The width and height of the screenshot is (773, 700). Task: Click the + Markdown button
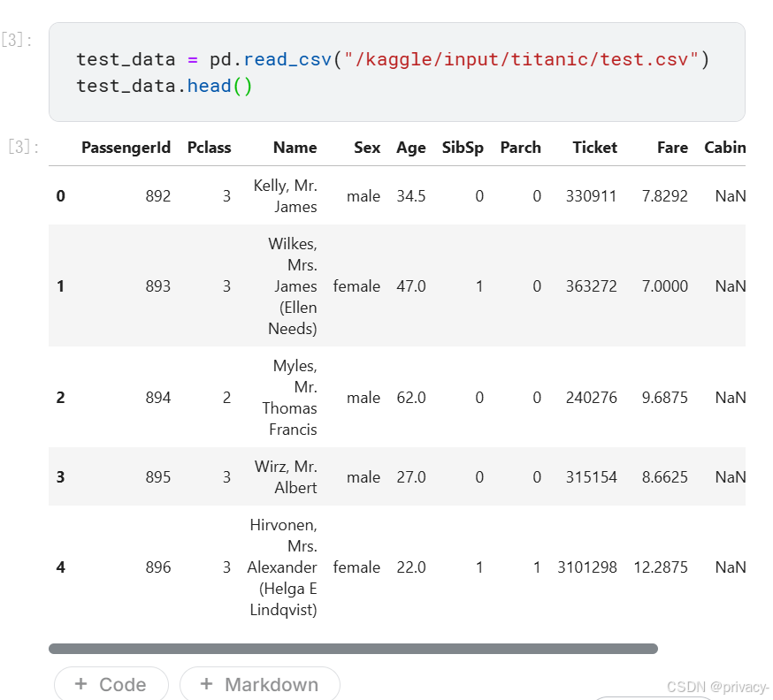click(260, 684)
